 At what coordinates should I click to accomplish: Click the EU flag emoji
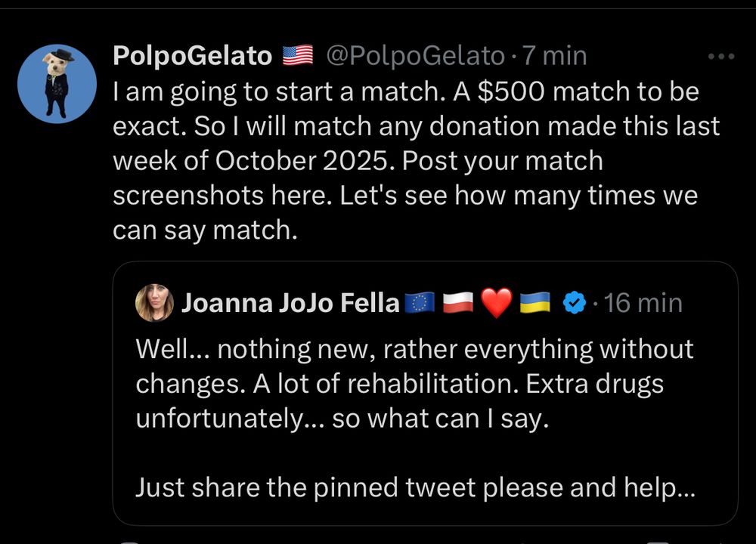(x=420, y=303)
